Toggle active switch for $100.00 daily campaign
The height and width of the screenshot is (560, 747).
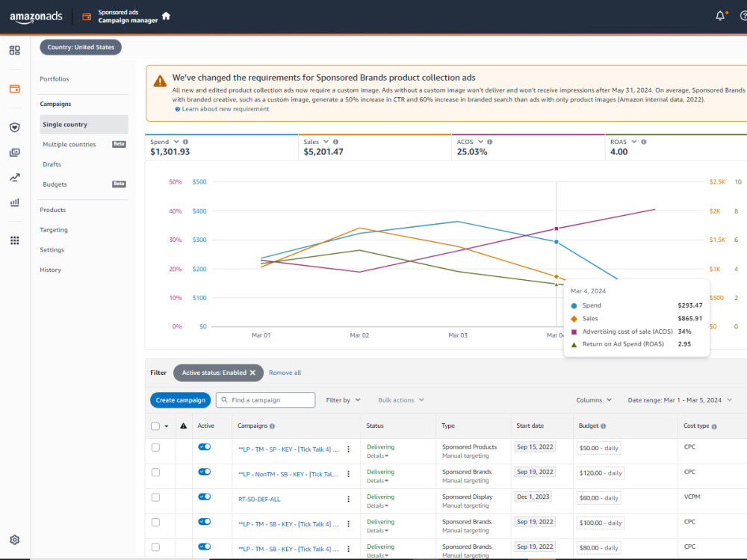pyautogui.click(x=205, y=521)
